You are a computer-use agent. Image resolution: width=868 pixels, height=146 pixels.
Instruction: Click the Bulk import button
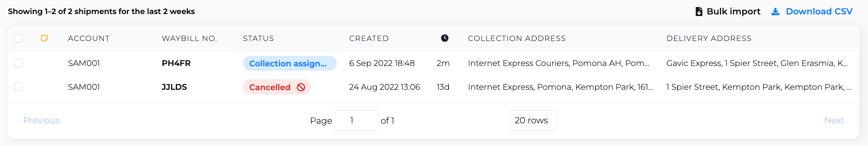(x=728, y=12)
